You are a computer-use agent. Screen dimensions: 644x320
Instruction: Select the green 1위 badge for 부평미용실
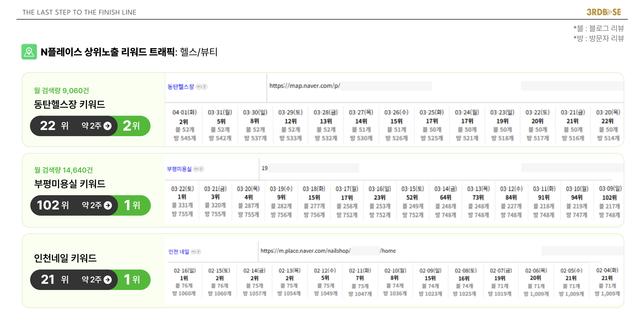coord(132,205)
